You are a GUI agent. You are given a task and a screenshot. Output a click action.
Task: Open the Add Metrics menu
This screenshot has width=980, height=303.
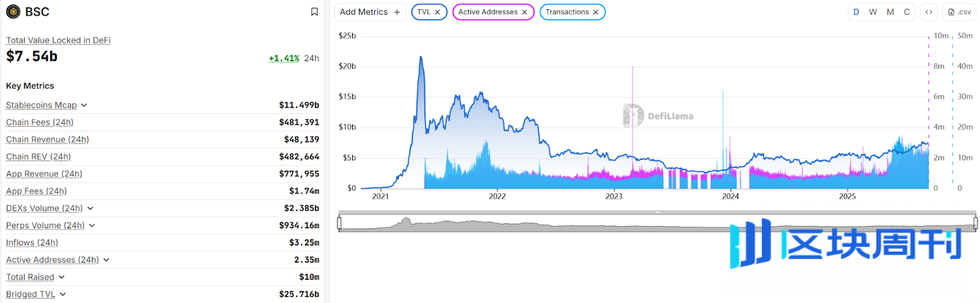pyautogui.click(x=370, y=12)
